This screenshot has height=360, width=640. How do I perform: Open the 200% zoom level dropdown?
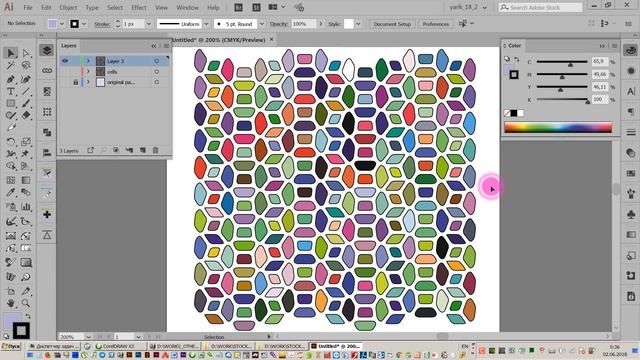point(88,337)
